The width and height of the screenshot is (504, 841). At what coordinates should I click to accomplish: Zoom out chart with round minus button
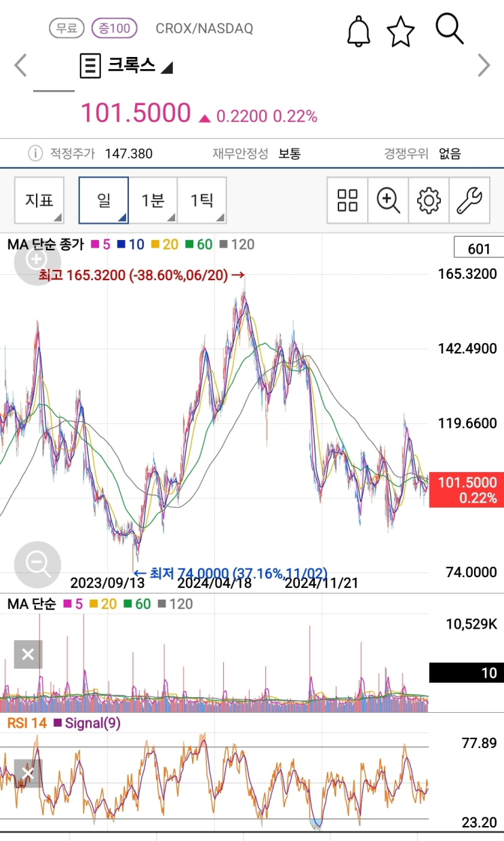click(37, 564)
